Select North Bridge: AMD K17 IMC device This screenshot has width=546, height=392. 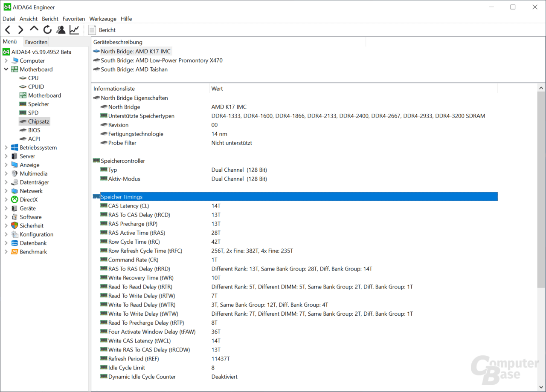[x=132, y=51]
